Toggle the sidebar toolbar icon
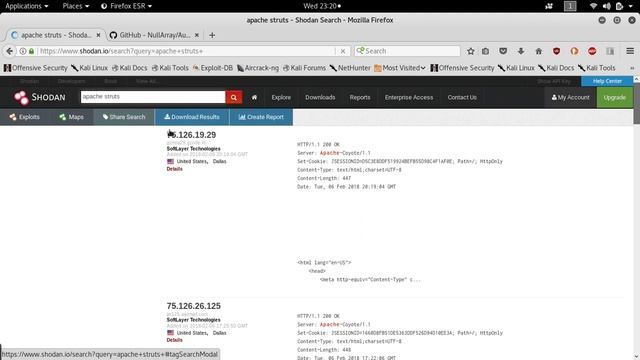Image resolution: width=640 pixels, height=360 pixels. 610,51
